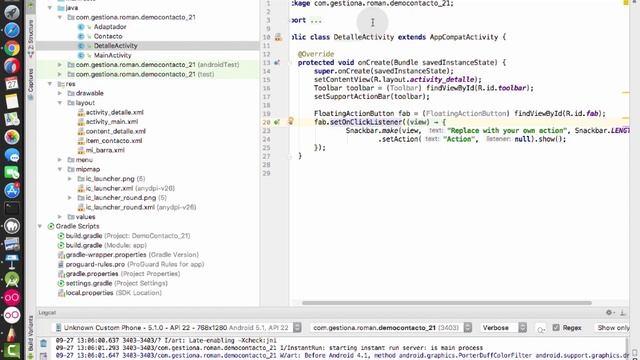Select activity_detalle.xml layout file

[x=114, y=112]
